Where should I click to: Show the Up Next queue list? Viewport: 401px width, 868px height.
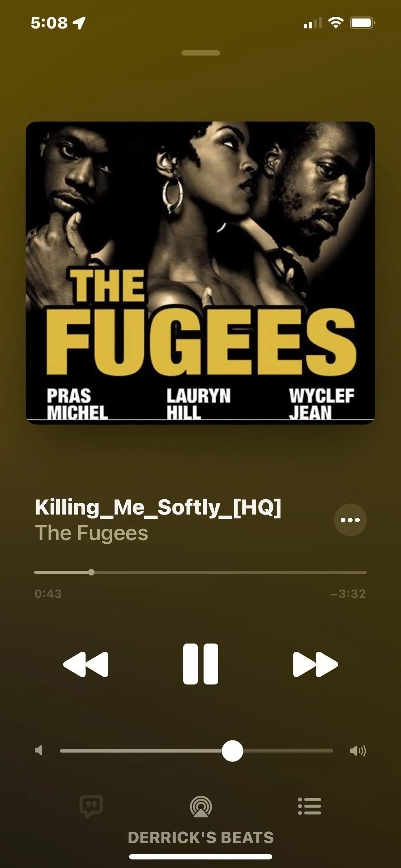pyautogui.click(x=309, y=806)
